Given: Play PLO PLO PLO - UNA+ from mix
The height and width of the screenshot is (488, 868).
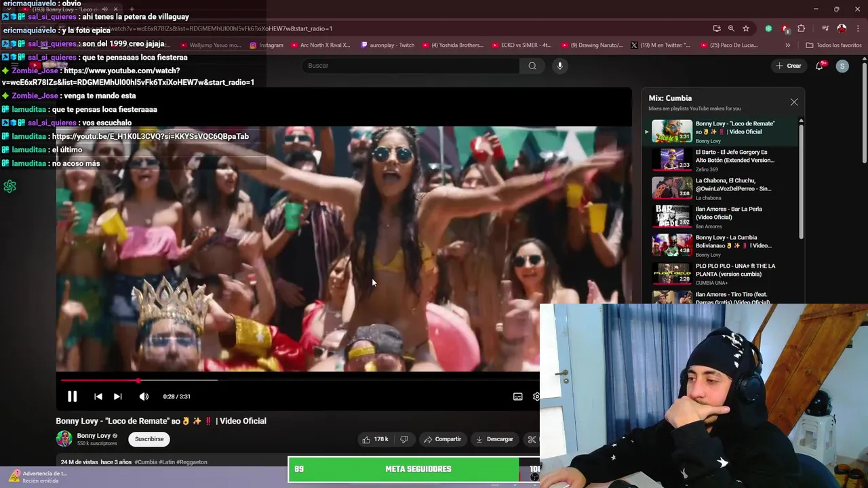Looking at the screenshot, I should coord(719,274).
